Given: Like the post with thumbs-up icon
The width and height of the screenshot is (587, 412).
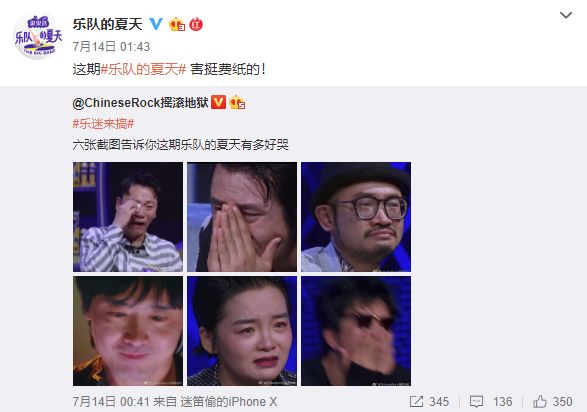Looking at the screenshot, I should (x=540, y=402).
